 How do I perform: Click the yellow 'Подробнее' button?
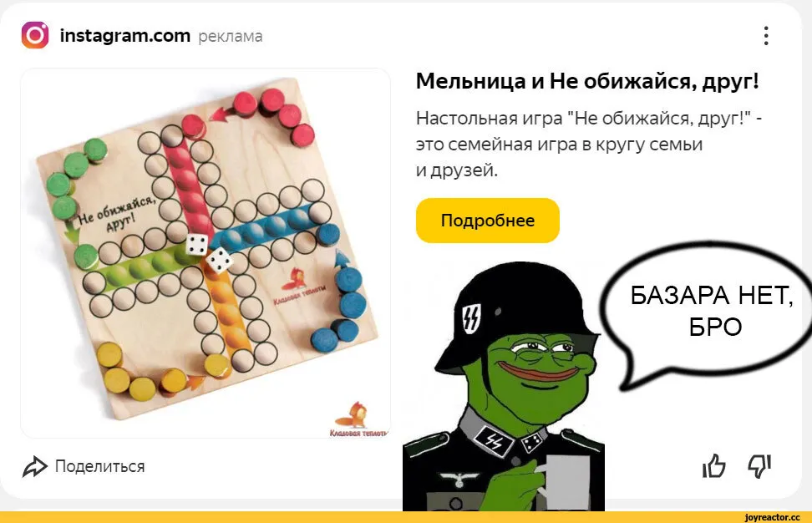[487, 221]
